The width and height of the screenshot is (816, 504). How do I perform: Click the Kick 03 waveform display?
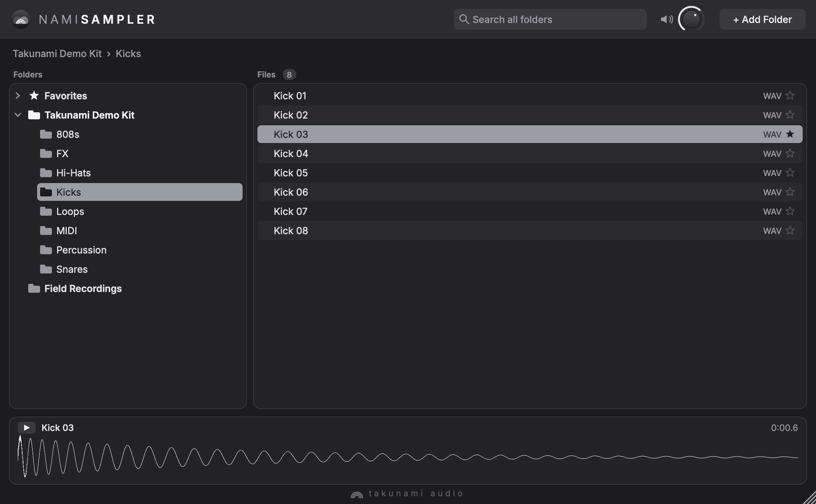(x=408, y=457)
